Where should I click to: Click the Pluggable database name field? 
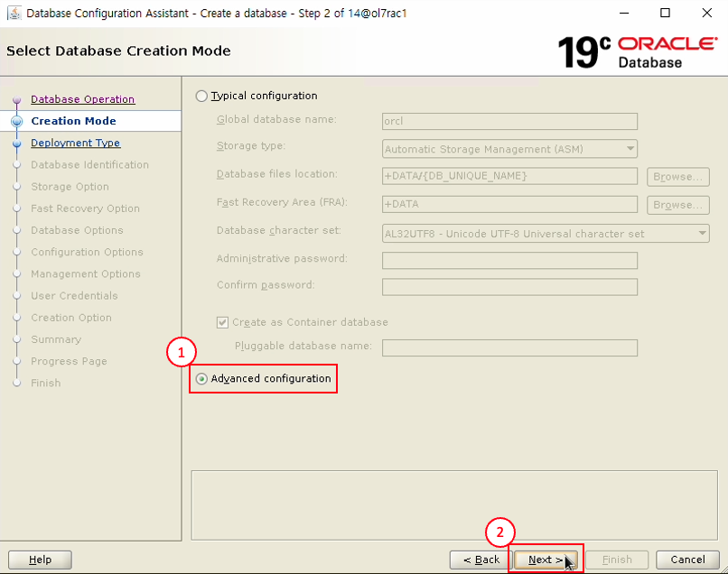[509, 347]
